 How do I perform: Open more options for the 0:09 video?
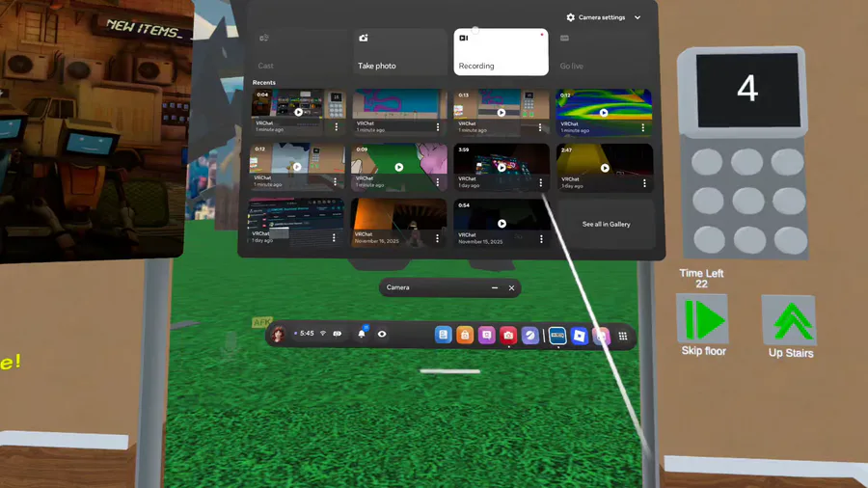pos(437,182)
